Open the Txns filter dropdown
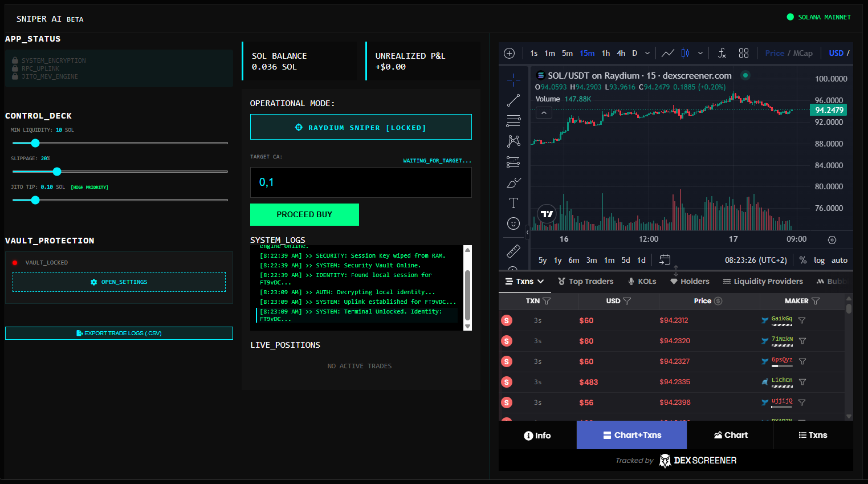Image resolution: width=868 pixels, height=484 pixels. point(540,281)
